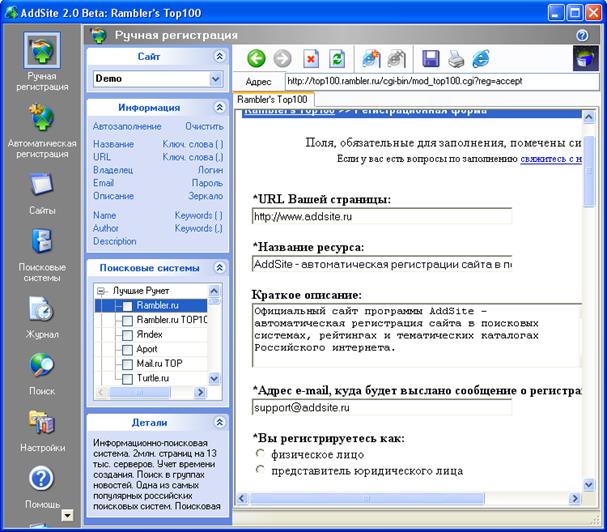Click the Адрес URL address field
Screen dimensions: 607x532
[x=441, y=81]
